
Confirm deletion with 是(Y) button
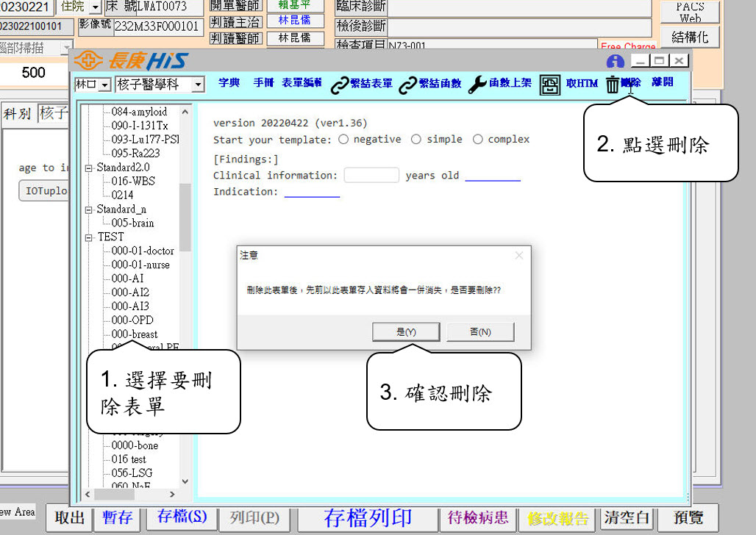pos(406,332)
